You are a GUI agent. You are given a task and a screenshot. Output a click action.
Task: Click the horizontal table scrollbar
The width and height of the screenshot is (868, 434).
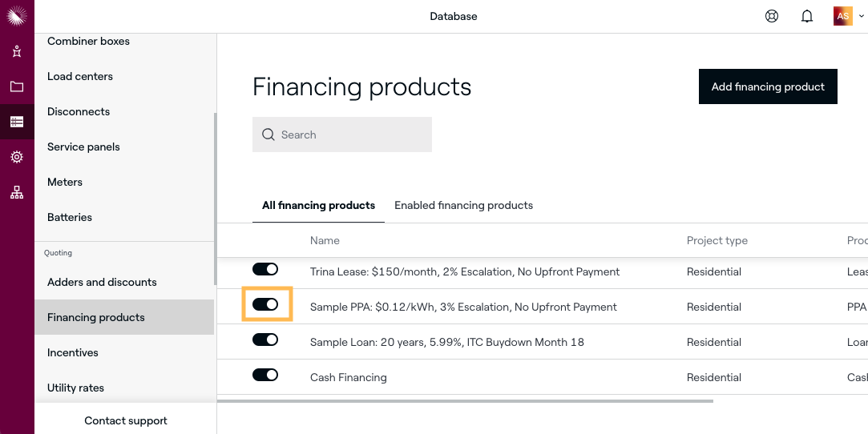click(465, 400)
